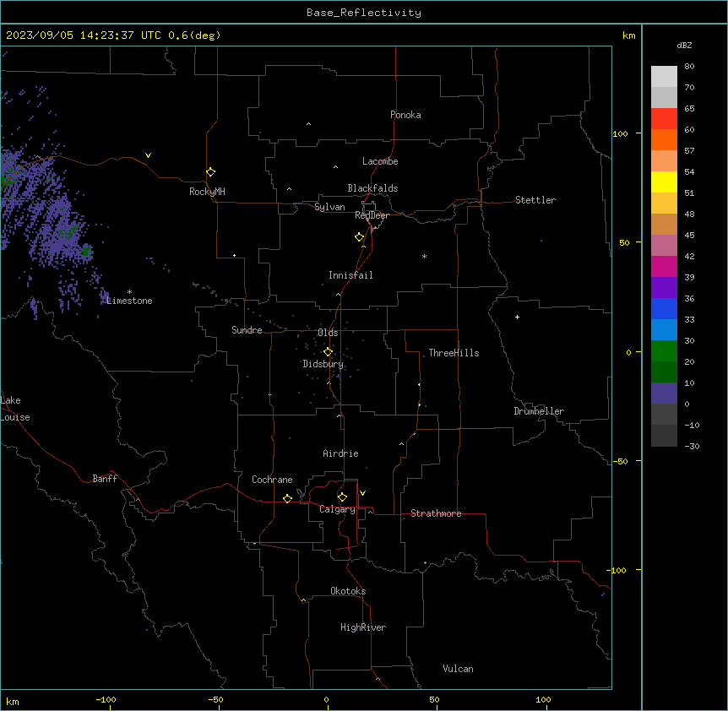The height and width of the screenshot is (711, 728).
Task: Click the Banff town label
Action: [105, 479]
